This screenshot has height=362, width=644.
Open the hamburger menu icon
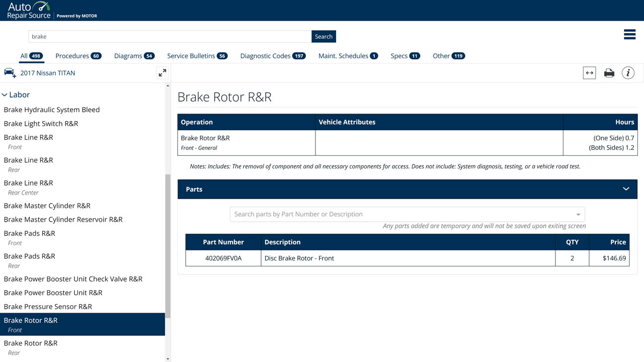click(629, 34)
